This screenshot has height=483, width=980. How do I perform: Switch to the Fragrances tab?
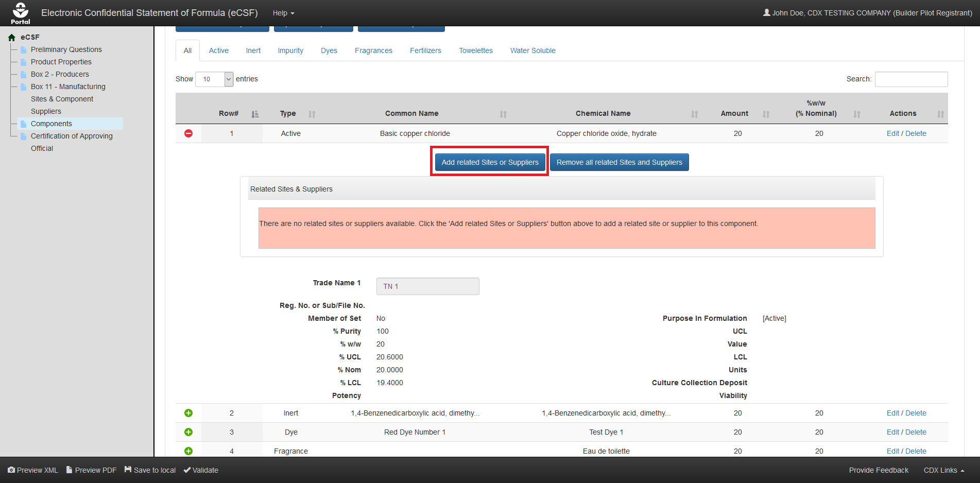(x=373, y=50)
